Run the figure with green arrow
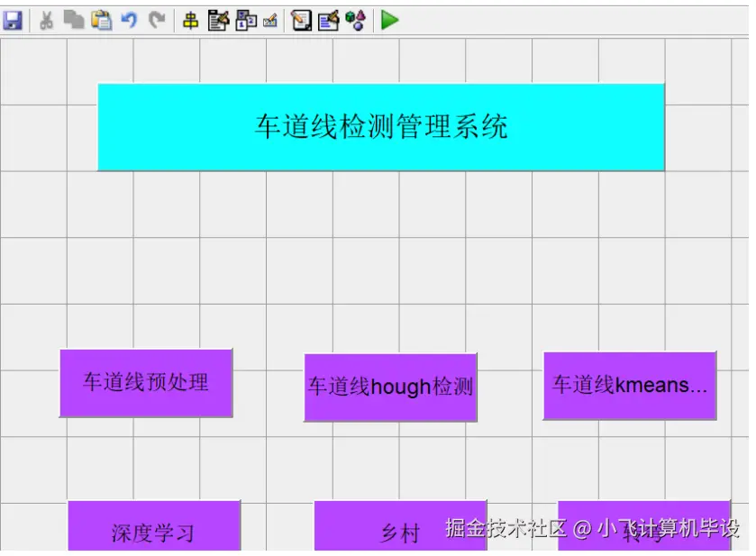Viewport: 756px width, 556px height. click(389, 20)
